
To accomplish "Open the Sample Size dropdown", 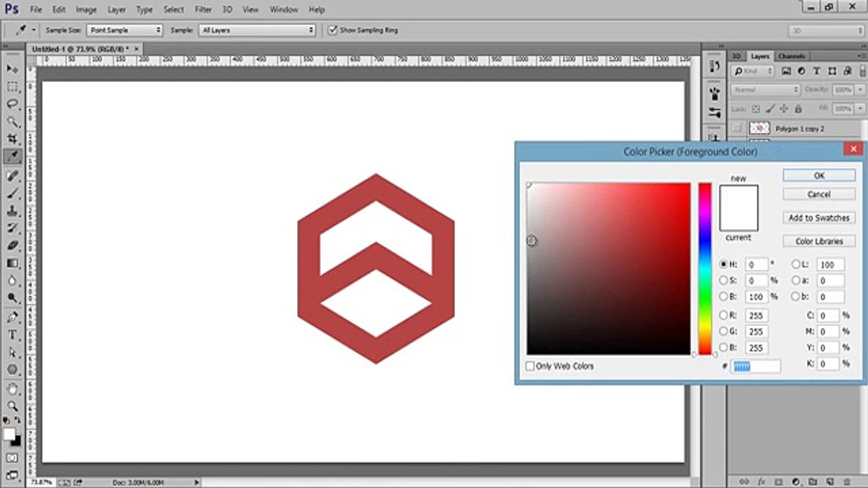I will [x=125, y=30].
